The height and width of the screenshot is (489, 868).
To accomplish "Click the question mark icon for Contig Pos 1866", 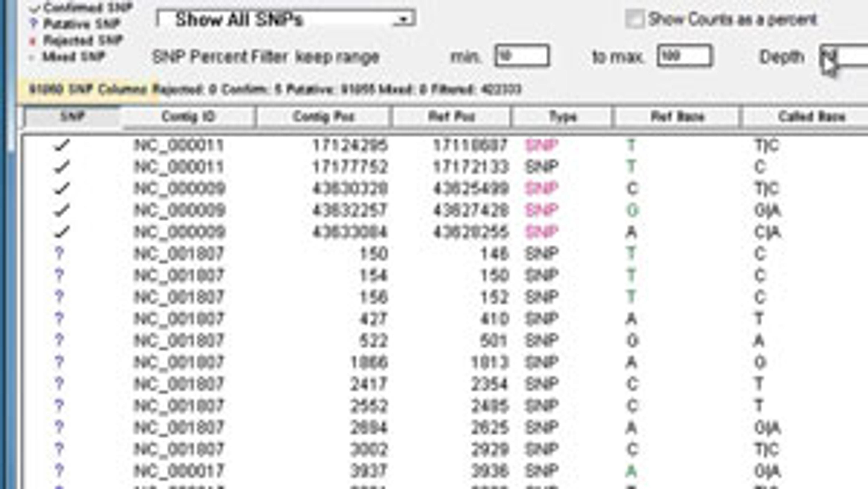I will (x=59, y=362).
